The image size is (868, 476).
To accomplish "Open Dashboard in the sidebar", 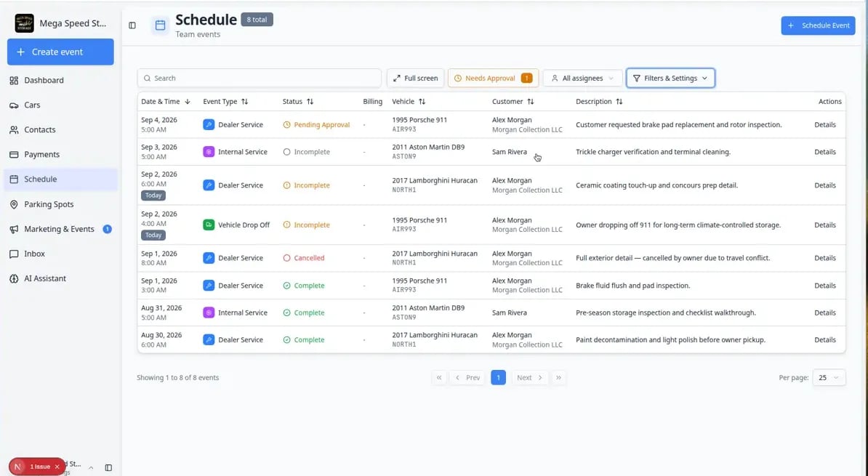I will (60, 80).
